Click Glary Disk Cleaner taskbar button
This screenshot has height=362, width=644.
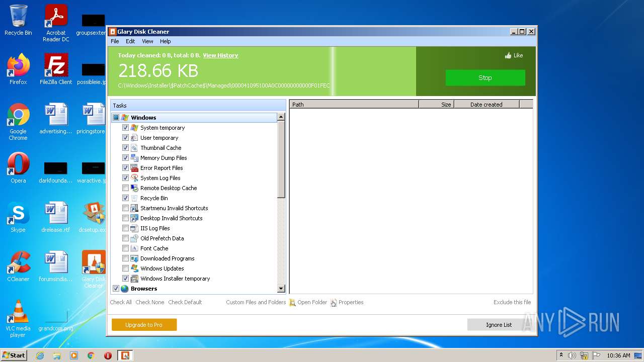click(125, 355)
